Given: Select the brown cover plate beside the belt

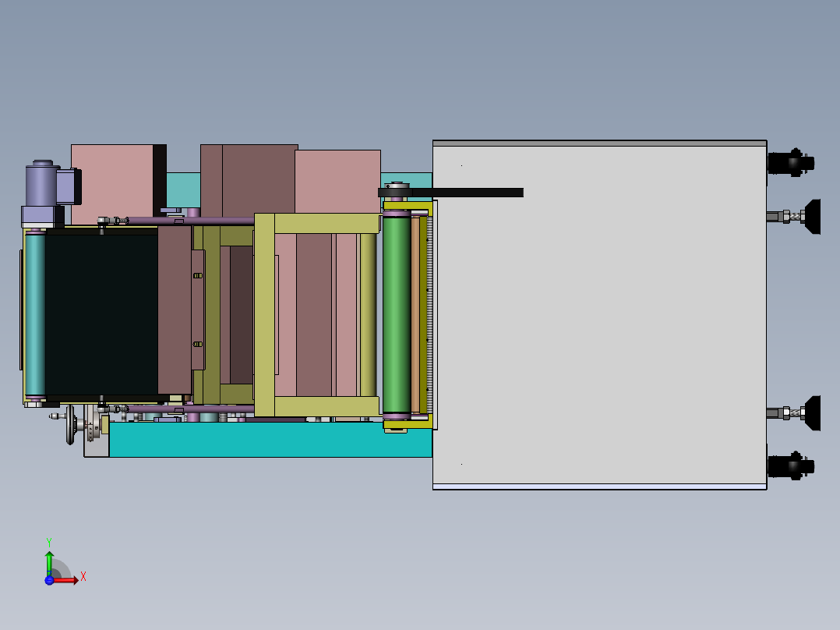Looking at the screenshot, I should pos(175,310).
